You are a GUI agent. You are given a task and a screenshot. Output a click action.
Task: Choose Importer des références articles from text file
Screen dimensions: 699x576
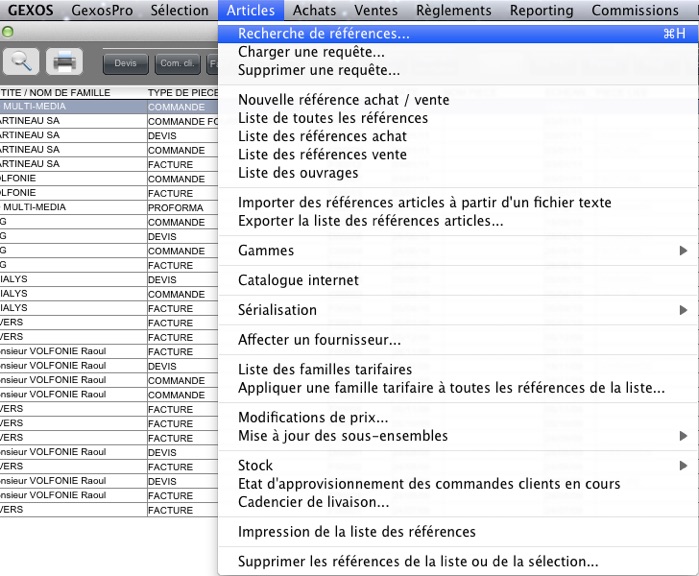458,202
